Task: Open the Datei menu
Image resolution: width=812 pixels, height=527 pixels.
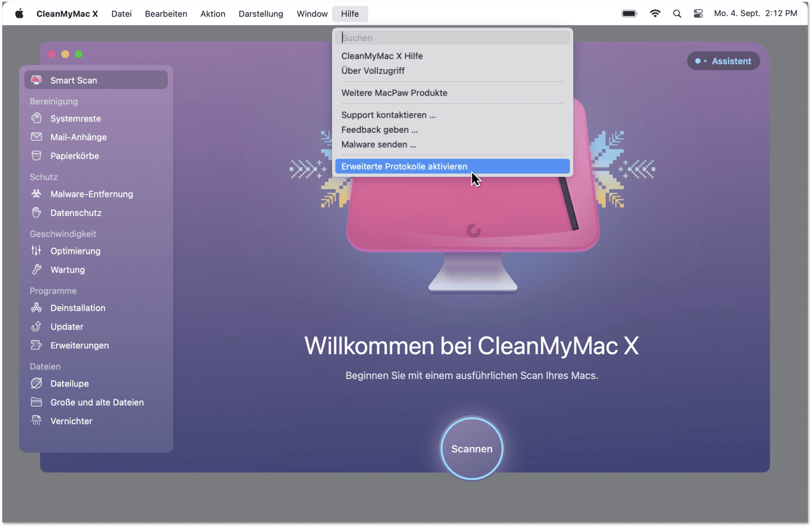Action: (121, 14)
